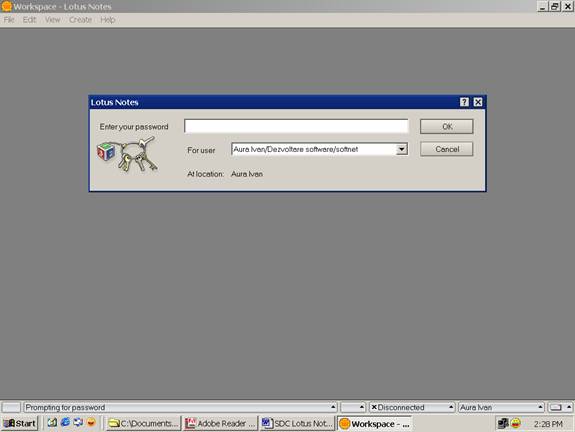Focus the Enter your password field

pyautogui.click(x=296, y=126)
